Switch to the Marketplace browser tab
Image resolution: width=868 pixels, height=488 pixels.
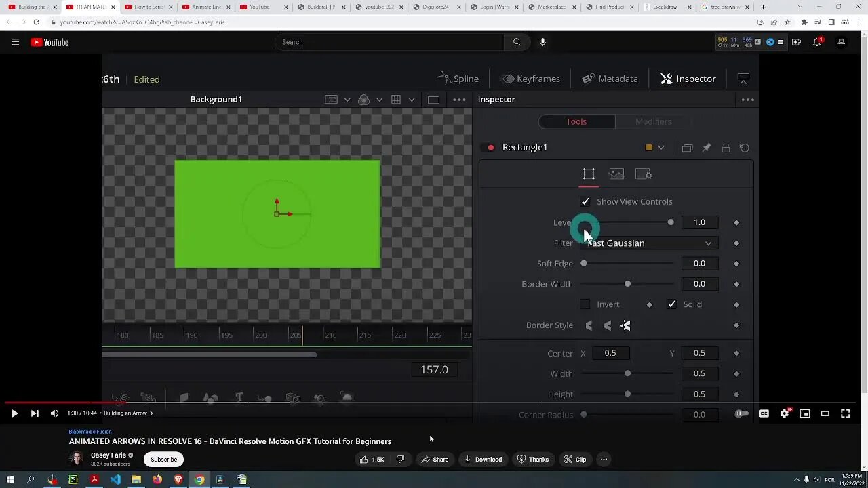tap(553, 7)
